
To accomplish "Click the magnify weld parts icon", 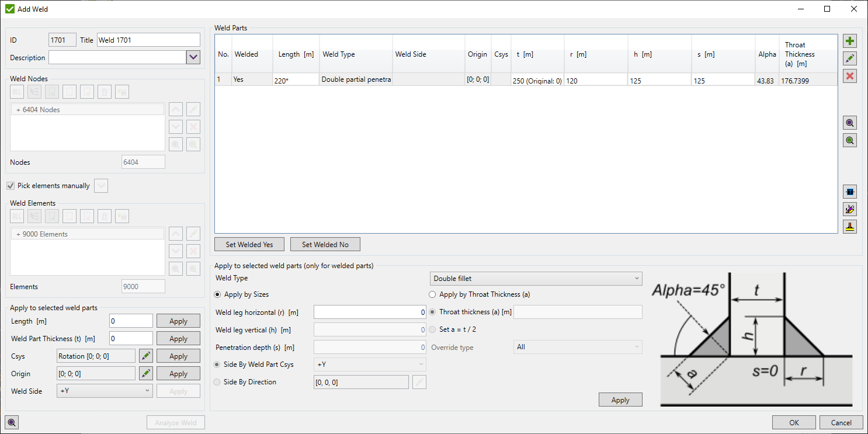I will tap(850, 123).
